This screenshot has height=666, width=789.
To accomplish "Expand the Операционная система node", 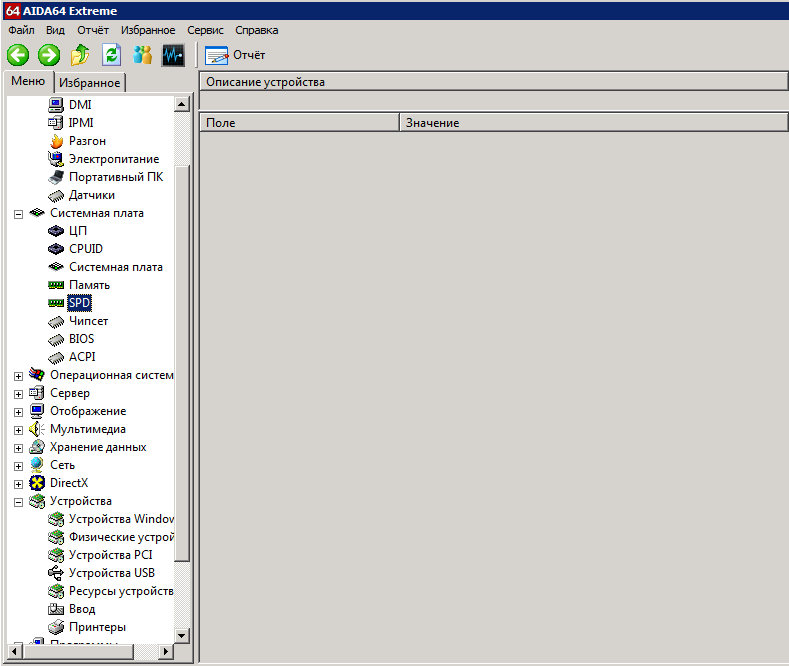I will click(18, 376).
